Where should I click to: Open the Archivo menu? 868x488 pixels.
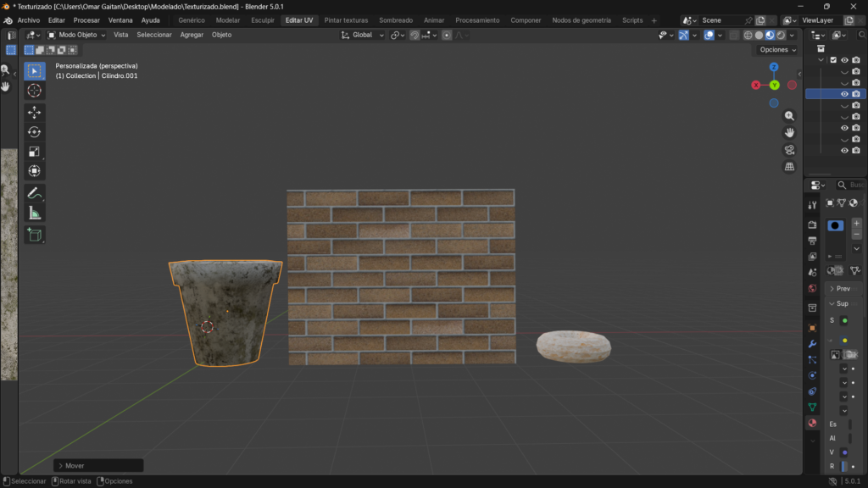(29, 19)
